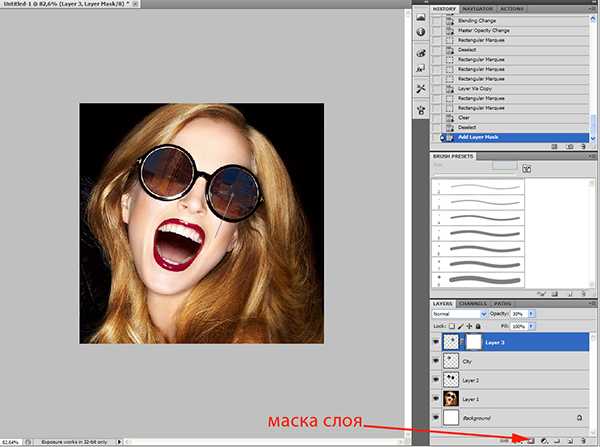
Task: Click Delete current state in History panel
Action: pos(584,146)
